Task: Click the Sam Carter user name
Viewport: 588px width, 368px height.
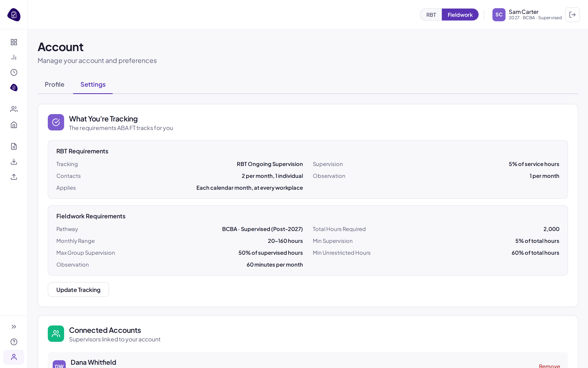Action: pos(524,12)
